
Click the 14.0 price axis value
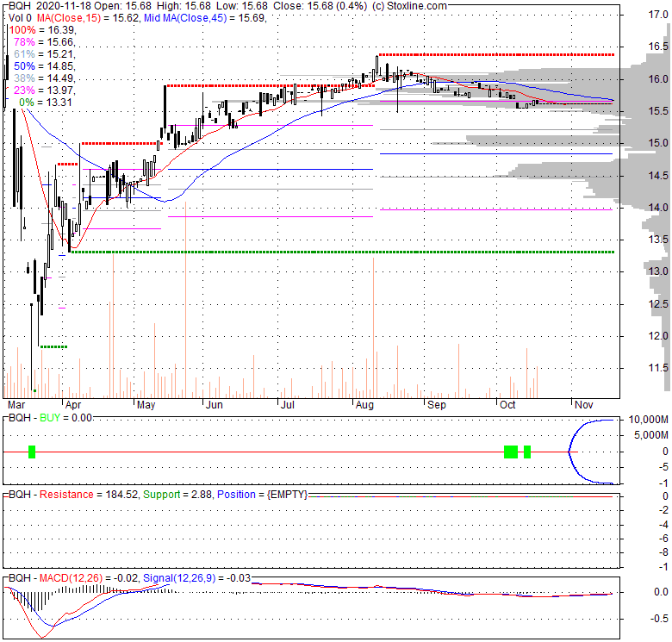[x=658, y=208]
